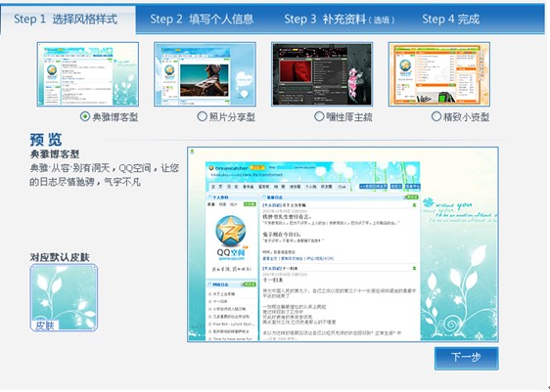Click the orange petite-bourgeois style thumbnail

(439, 74)
